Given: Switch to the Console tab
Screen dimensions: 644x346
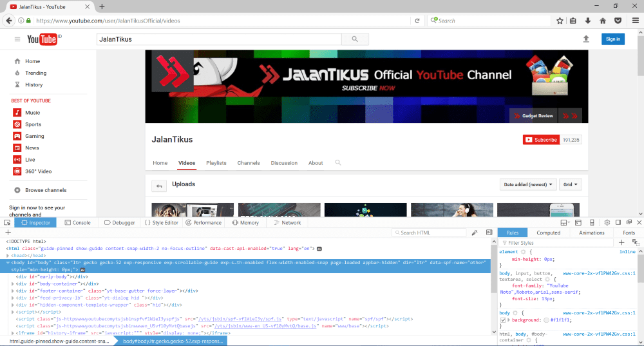Looking at the screenshot, I should pos(78,222).
